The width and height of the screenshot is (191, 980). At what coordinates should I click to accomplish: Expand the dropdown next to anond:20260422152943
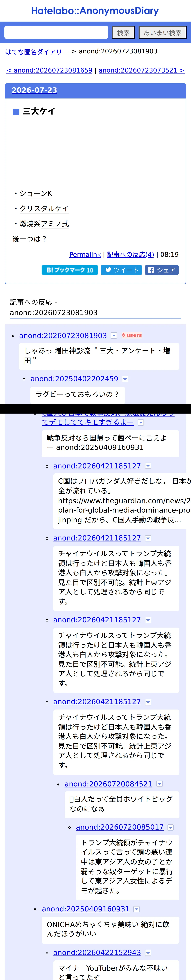point(148,953)
